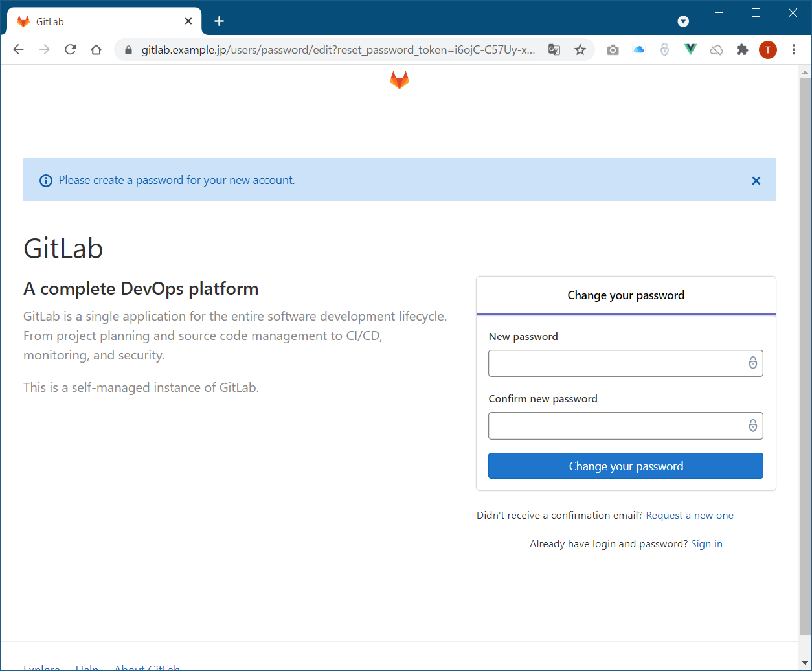Image resolution: width=812 pixels, height=671 pixels.
Task: Click the blue cloud extension icon
Action: (638, 50)
